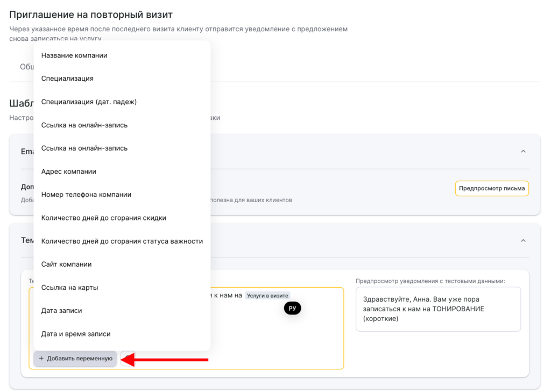This screenshot has width=551, height=392.
Task: Insert Сайт компании variable
Action: [x=66, y=265]
